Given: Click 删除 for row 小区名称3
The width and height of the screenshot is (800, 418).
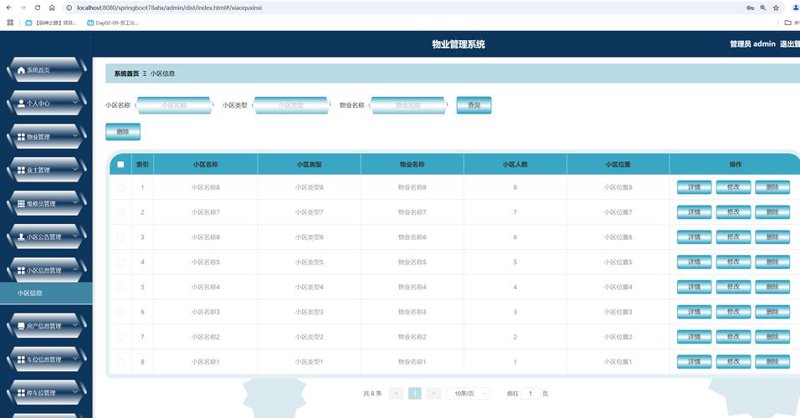Looking at the screenshot, I should (772, 312).
